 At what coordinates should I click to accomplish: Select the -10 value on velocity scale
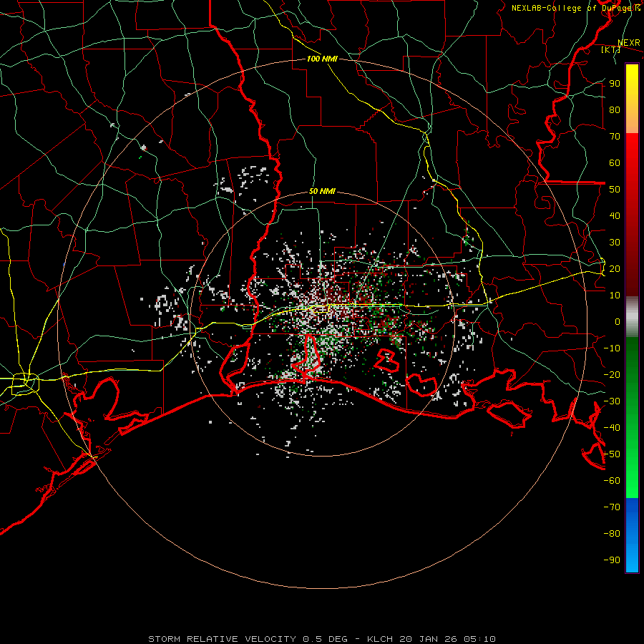tap(612, 348)
